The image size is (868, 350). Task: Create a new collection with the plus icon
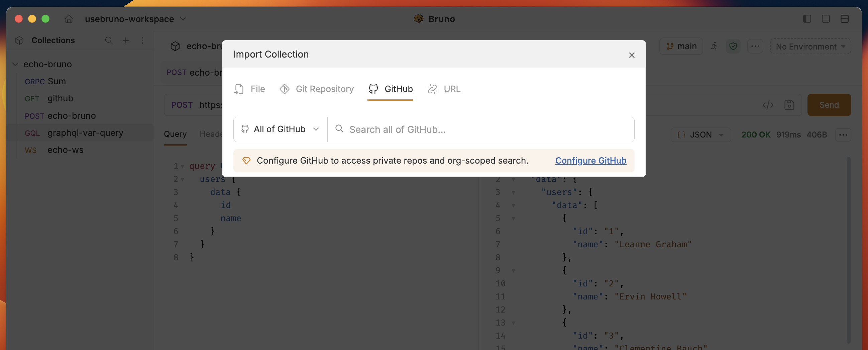click(126, 40)
